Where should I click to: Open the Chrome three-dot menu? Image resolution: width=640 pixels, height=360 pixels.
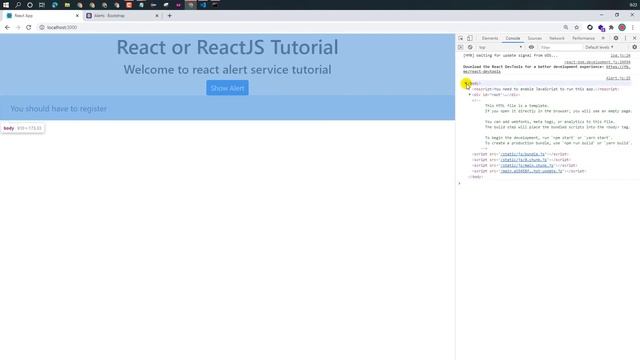pyautogui.click(x=633, y=27)
